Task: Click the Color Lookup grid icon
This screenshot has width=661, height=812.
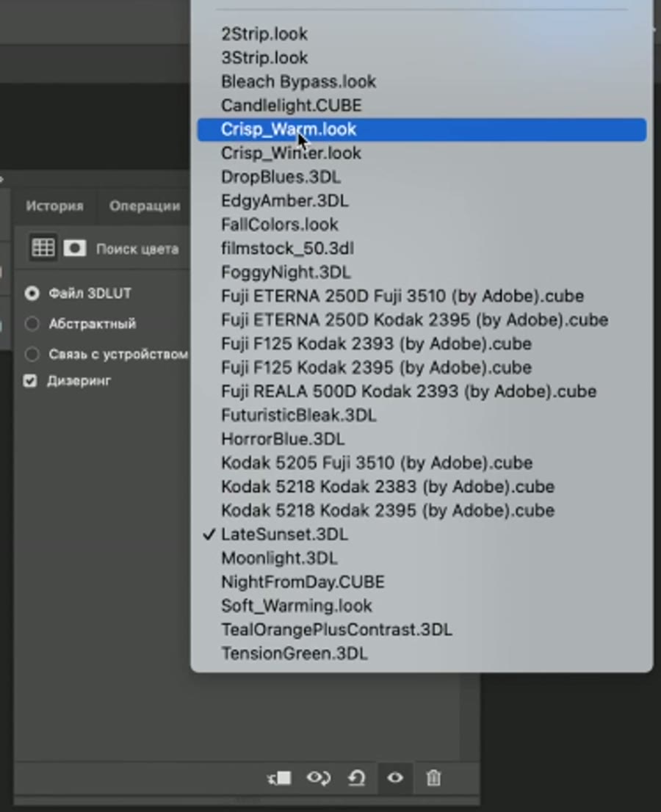Action: point(43,248)
